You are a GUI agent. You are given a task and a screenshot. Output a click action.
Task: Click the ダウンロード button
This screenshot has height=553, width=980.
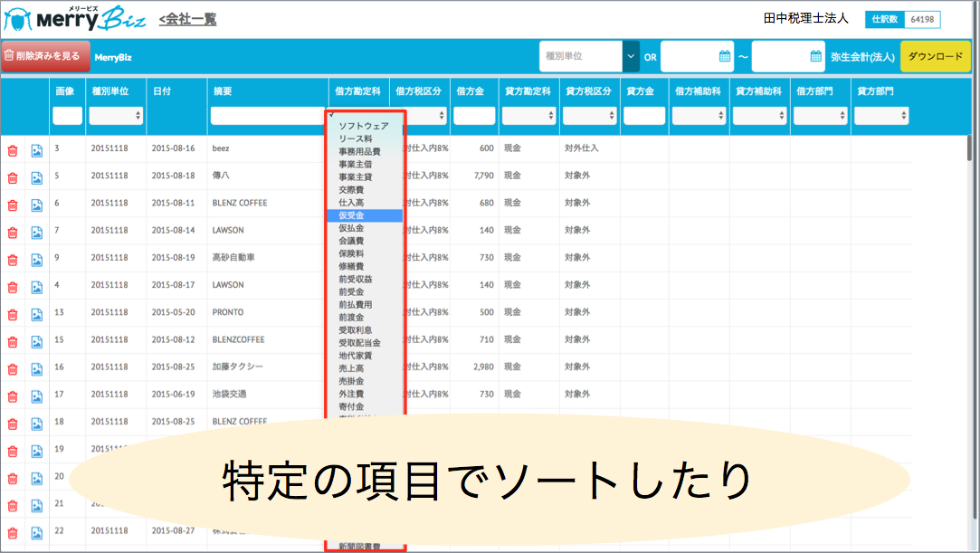click(935, 56)
